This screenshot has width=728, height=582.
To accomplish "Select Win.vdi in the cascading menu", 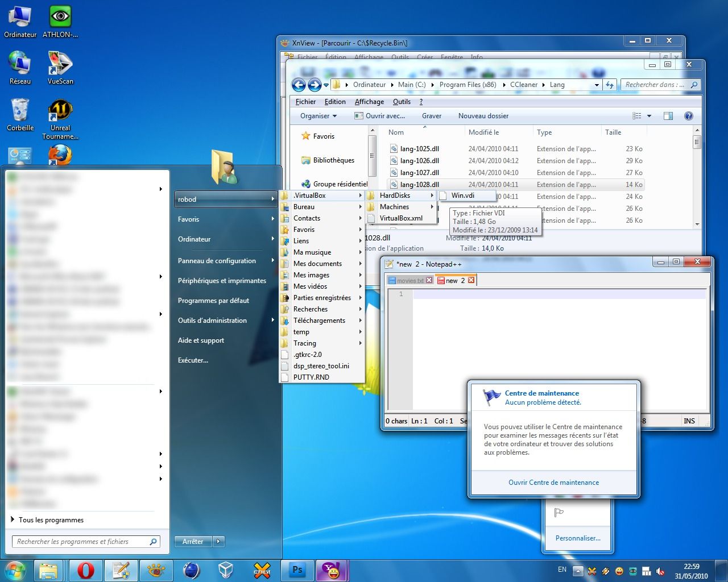I will [x=462, y=196].
